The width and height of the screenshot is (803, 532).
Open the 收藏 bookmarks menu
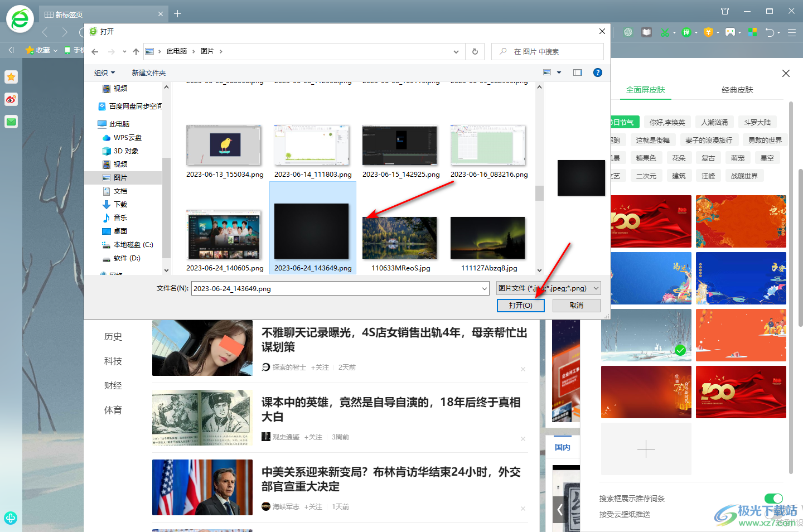tap(42, 50)
